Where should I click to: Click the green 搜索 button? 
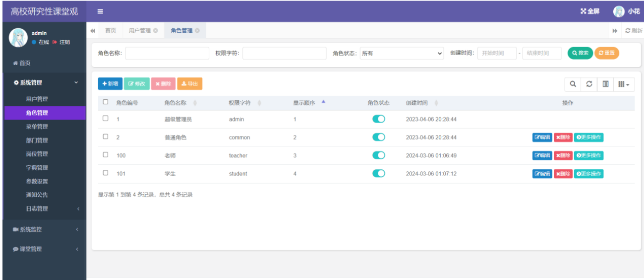click(x=580, y=53)
